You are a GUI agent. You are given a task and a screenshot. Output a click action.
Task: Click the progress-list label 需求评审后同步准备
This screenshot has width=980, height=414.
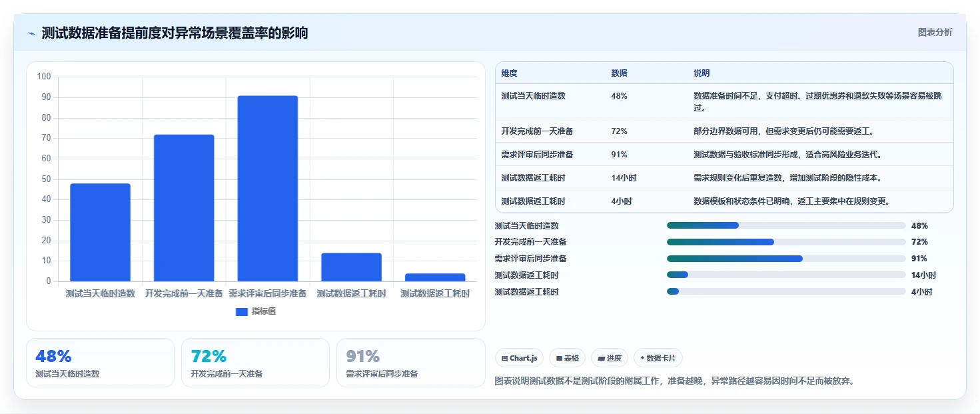tap(530, 259)
